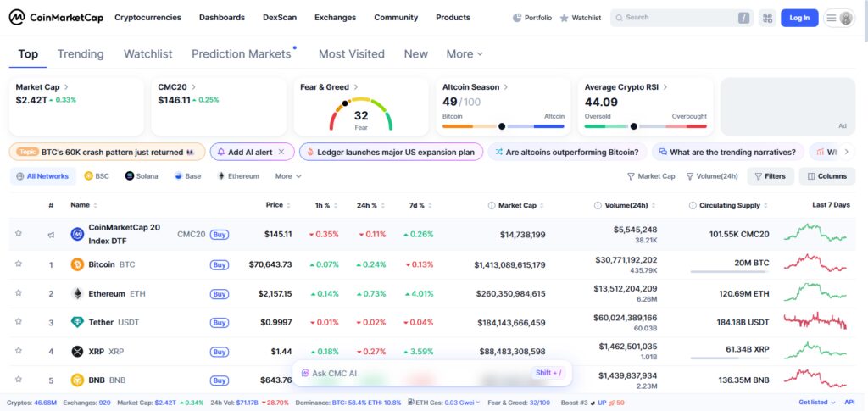Click the Search input field
This screenshot has width=868, height=411.
(x=682, y=18)
